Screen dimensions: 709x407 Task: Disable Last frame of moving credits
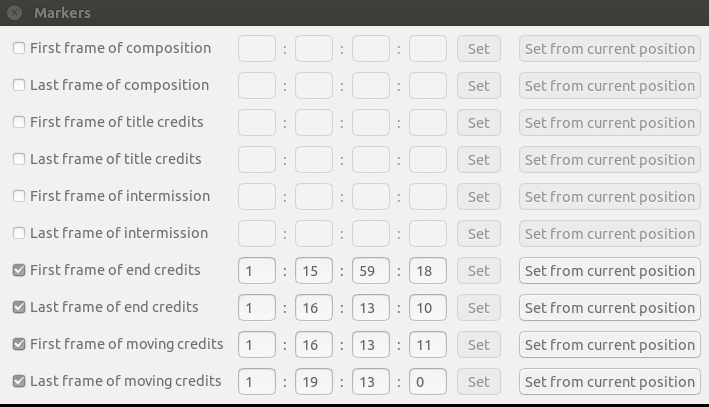pyautogui.click(x=19, y=381)
